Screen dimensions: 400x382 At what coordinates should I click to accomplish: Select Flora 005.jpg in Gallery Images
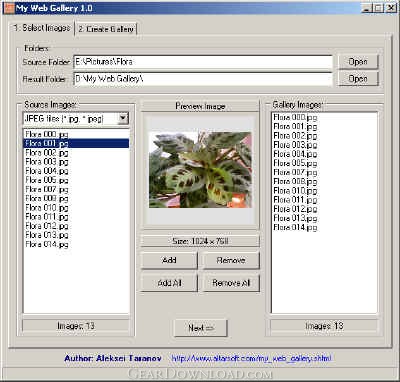click(324, 163)
